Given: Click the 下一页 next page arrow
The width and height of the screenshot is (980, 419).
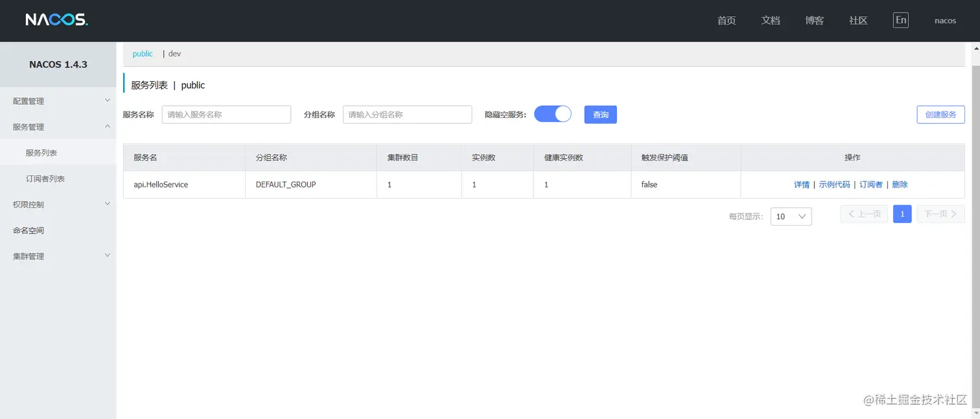Looking at the screenshot, I should [x=940, y=214].
